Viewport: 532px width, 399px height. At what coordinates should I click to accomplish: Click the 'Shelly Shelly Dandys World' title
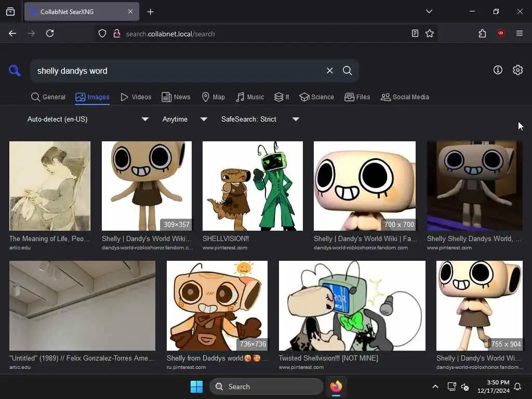click(x=474, y=238)
